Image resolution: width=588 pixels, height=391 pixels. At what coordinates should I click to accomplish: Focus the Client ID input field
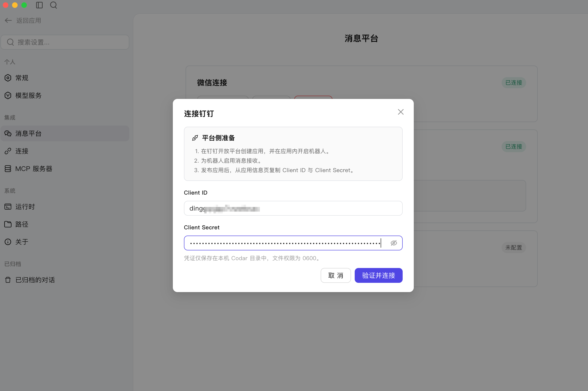[293, 208]
